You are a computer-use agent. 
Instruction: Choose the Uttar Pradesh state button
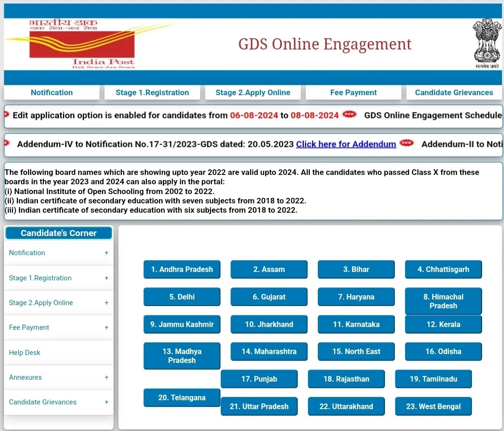(259, 406)
